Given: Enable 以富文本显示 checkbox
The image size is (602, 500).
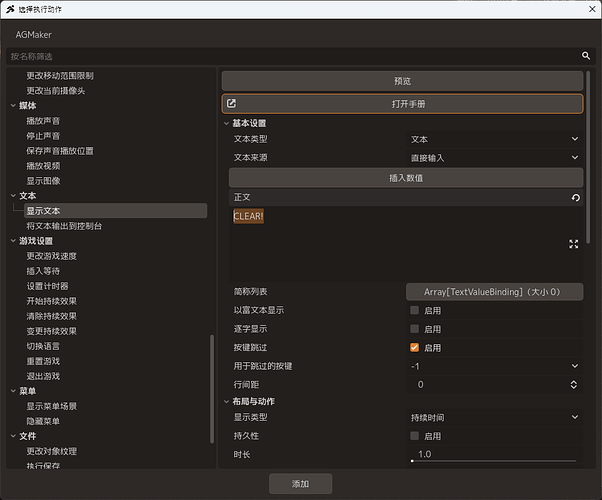Looking at the screenshot, I should point(414,310).
